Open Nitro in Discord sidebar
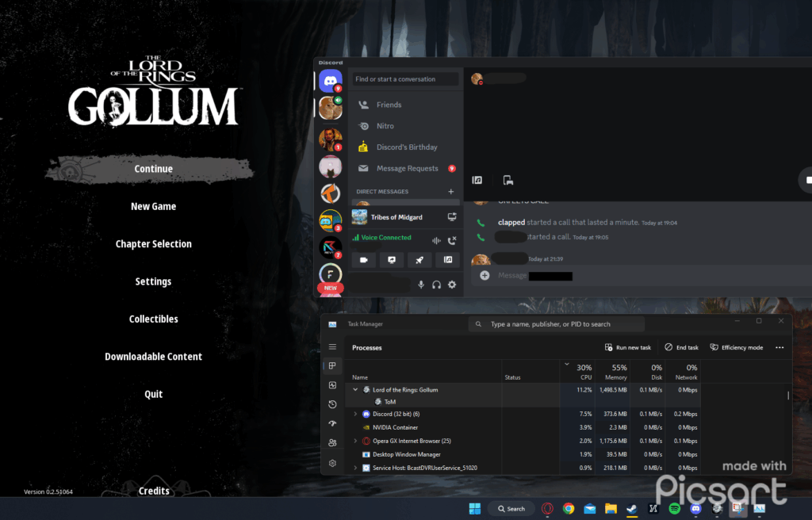Screen dimensions: 812x520 (405, 126)
